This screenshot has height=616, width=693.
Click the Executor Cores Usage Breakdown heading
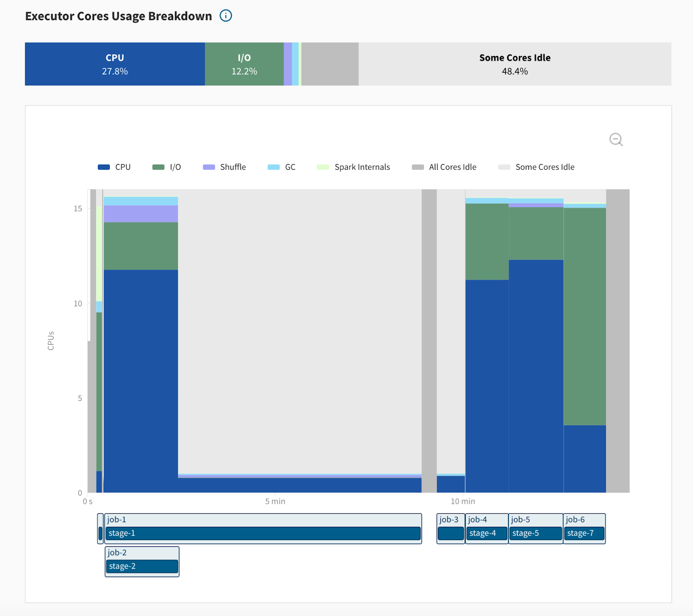point(119,16)
